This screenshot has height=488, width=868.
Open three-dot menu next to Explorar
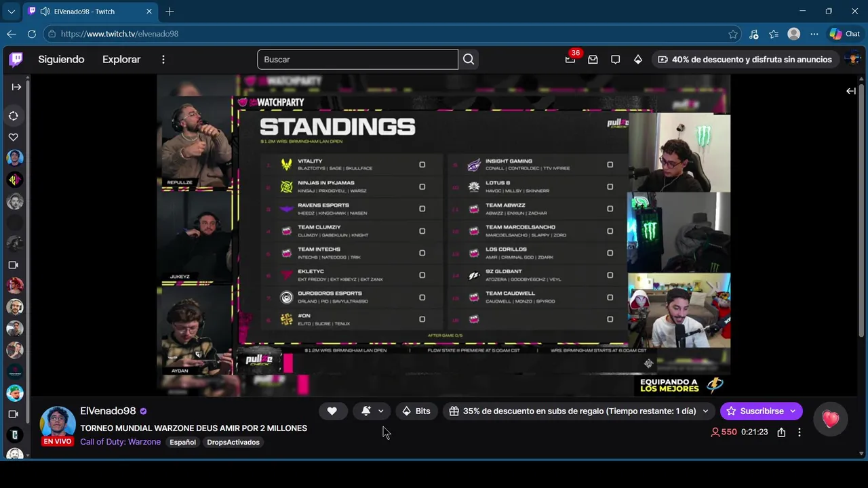(x=163, y=60)
